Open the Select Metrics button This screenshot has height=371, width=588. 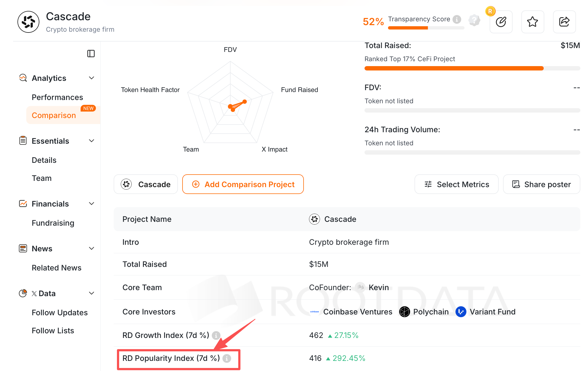pos(456,184)
